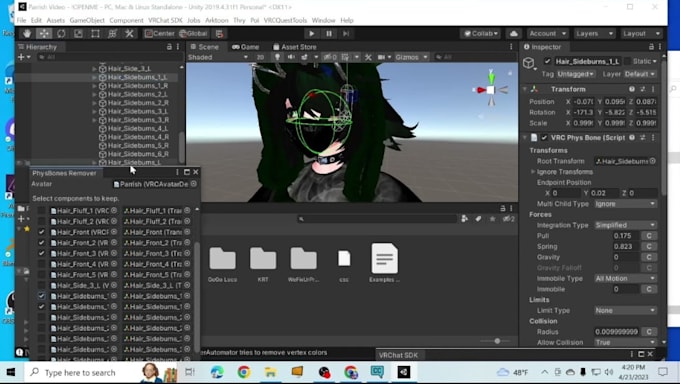Open the VRCQuestTools menu

click(x=285, y=20)
